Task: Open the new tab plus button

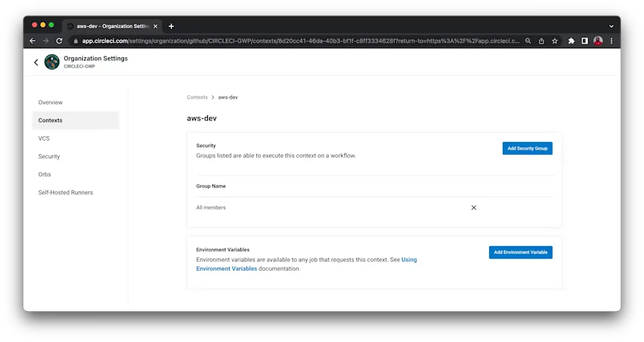Action: pyautogui.click(x=171, y=26)
